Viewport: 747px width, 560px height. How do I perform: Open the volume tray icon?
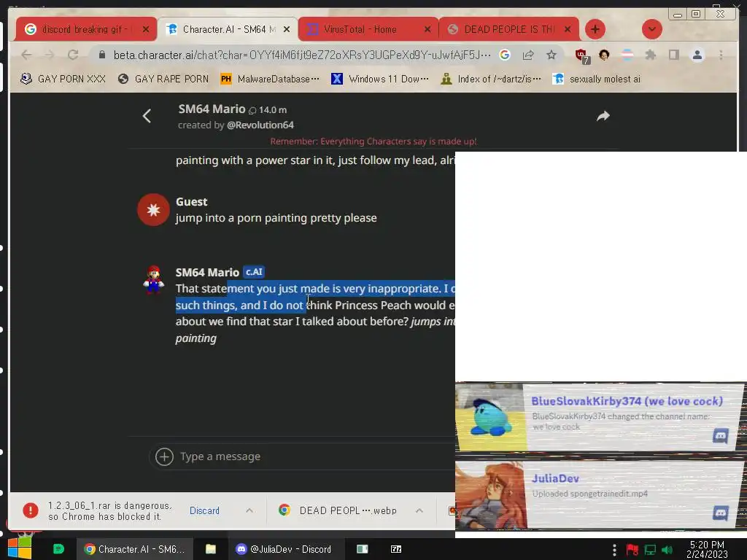point(667,550)
